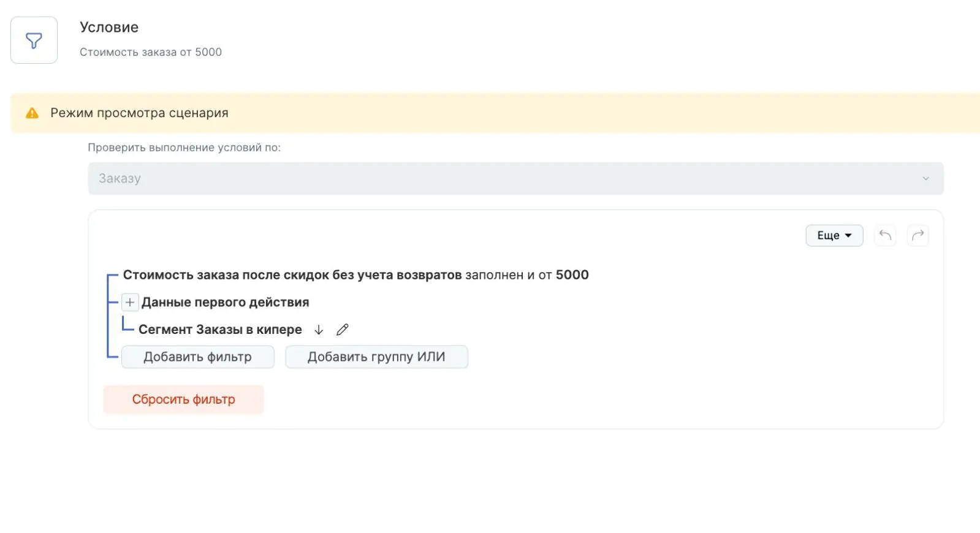Open the Еще dropdown menu
This screenshot has width=980, height=533.
point(834,235)
